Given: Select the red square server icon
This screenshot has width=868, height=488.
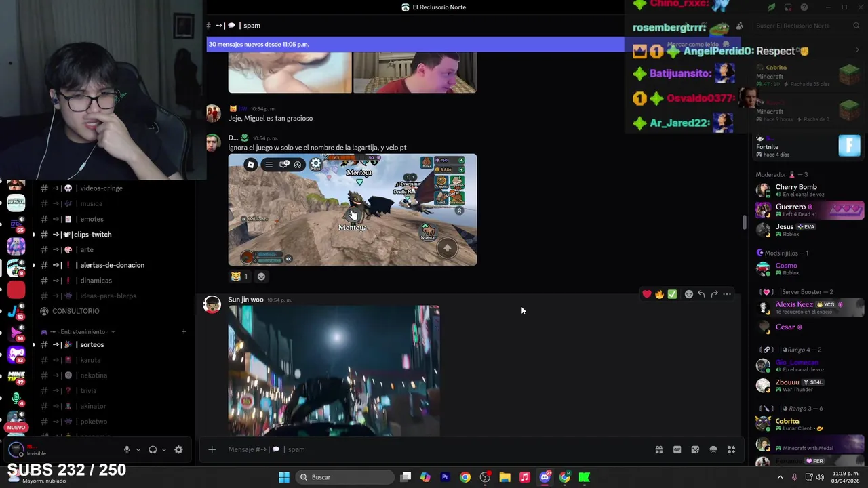Looking at the screenshot, I should tap(16, 290).
